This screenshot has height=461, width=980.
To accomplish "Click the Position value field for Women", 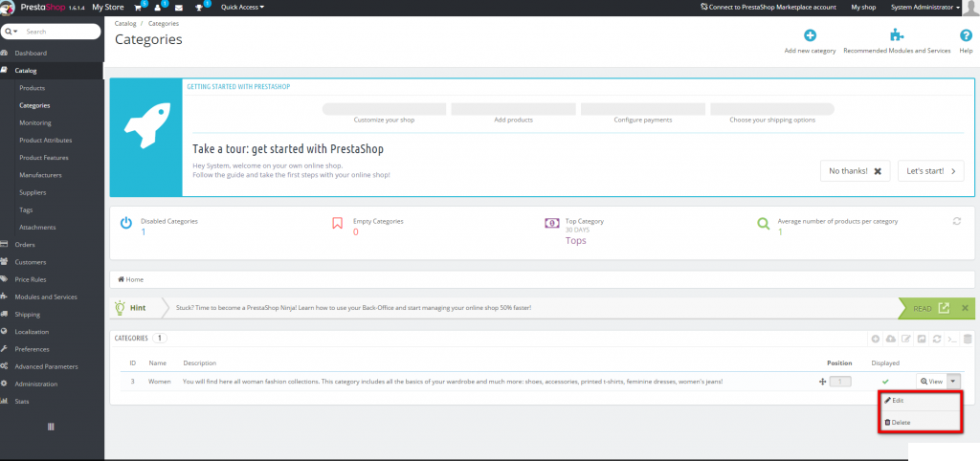I will click(840, 382).
